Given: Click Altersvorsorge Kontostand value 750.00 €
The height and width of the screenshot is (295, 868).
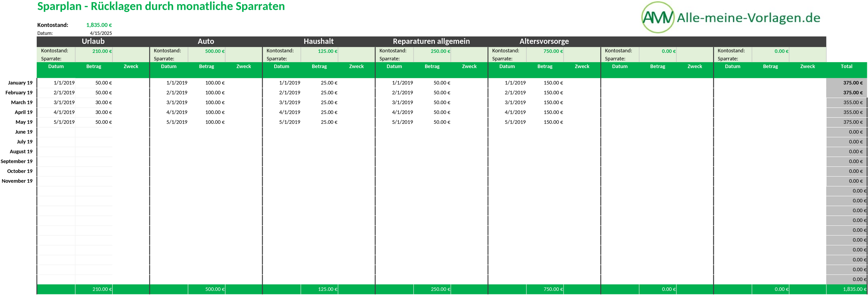Looking at the screenshot, I should [x=553, y=51].
